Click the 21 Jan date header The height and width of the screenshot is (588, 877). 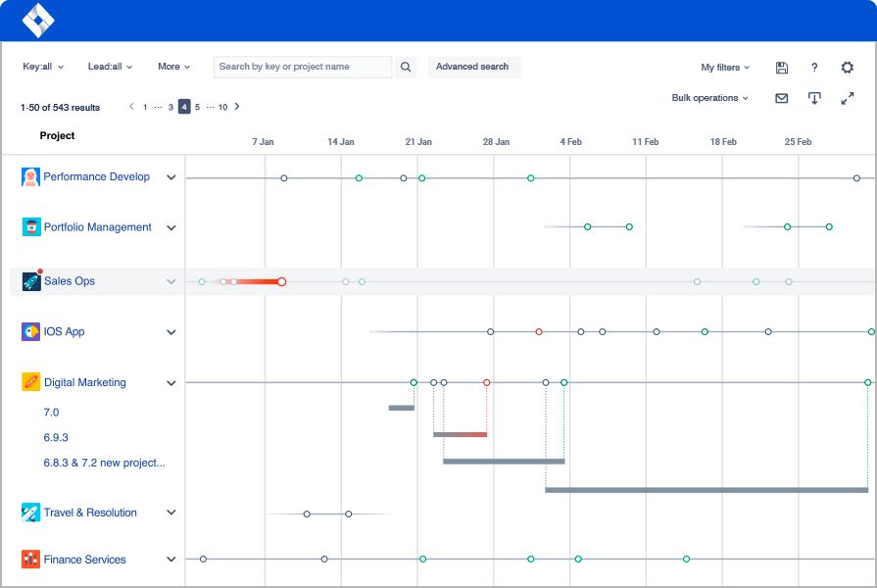pyautogui.click(x=418, y=141)
